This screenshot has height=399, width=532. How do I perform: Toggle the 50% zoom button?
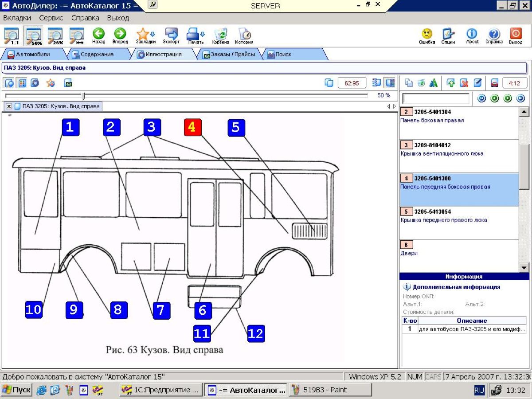[34, 36]
